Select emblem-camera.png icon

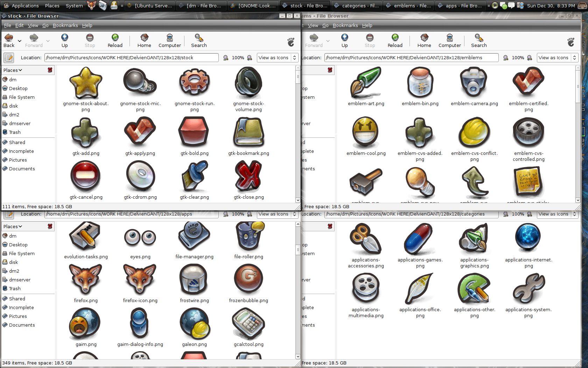pyautogui.click(x=474, y=83)
